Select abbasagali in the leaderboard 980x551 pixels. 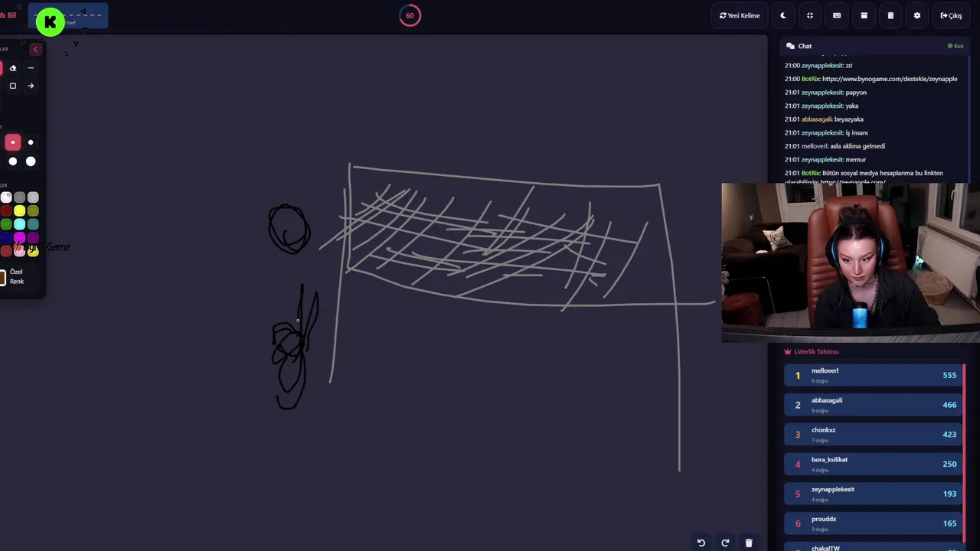tap(873, 404)
